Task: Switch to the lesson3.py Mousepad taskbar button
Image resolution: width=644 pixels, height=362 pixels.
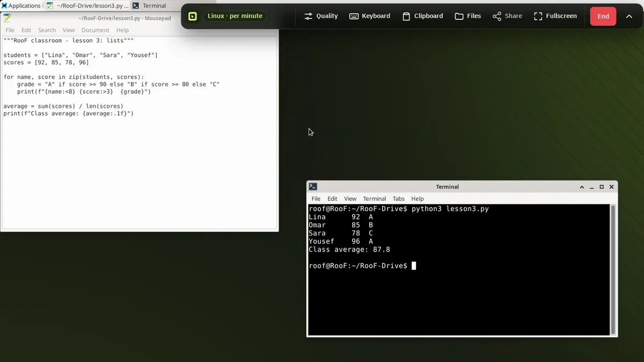Action: coord(87,5)
